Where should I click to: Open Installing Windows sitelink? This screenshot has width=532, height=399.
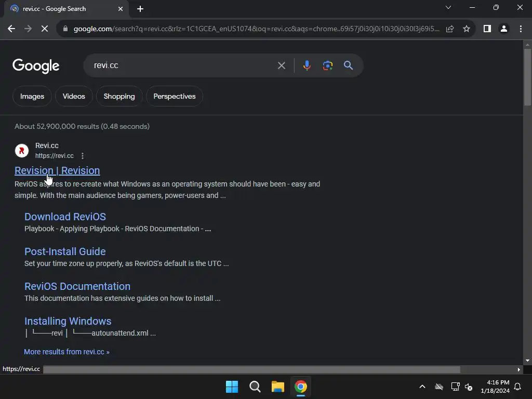pos(68,321)
